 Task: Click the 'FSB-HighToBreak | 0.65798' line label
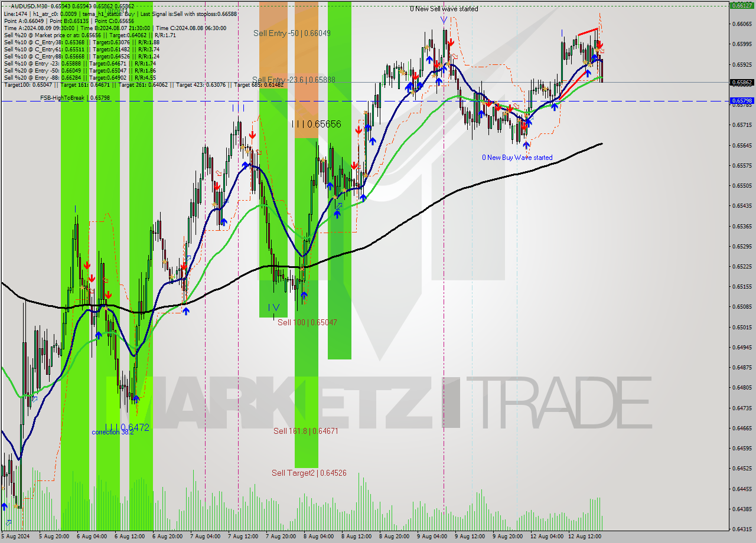(x=75, y=97)
